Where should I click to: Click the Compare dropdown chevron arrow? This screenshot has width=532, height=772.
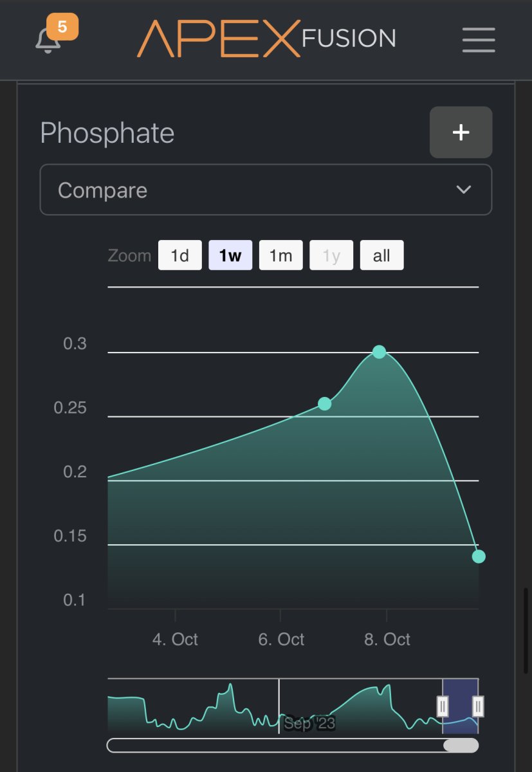(x=463, y=190)
